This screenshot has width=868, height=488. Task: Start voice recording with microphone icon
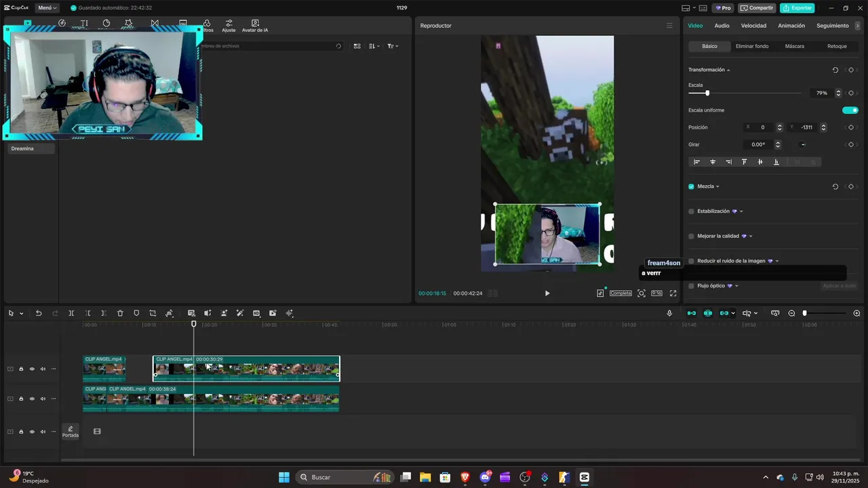669,313
